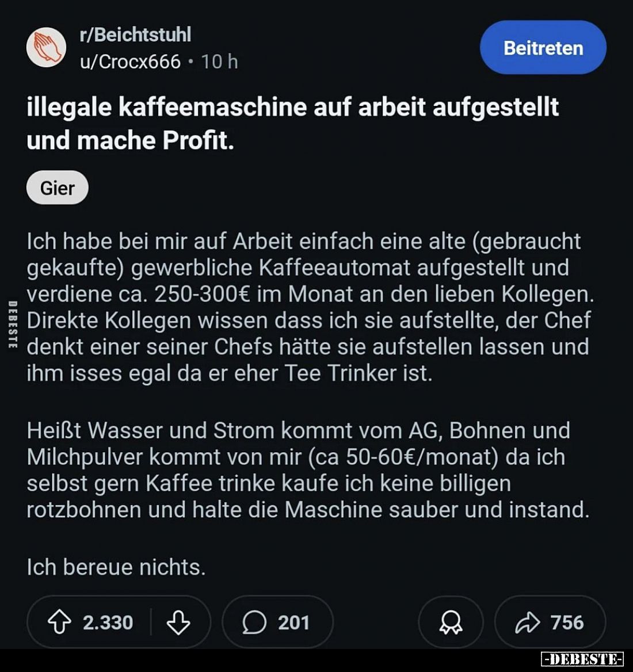Click the 'Ich bereue nichts.' line
The width and height of the screenshot is (633, 672).
(116, 567)
